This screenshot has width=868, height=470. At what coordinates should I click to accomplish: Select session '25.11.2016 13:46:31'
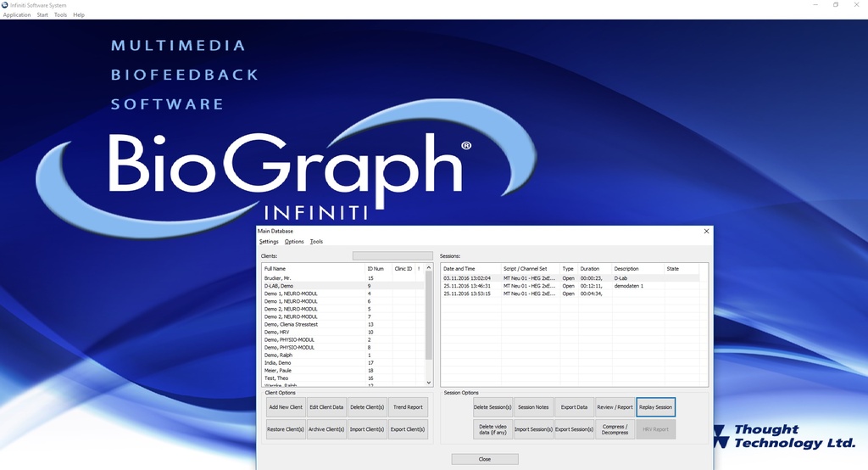click(570, 286)
